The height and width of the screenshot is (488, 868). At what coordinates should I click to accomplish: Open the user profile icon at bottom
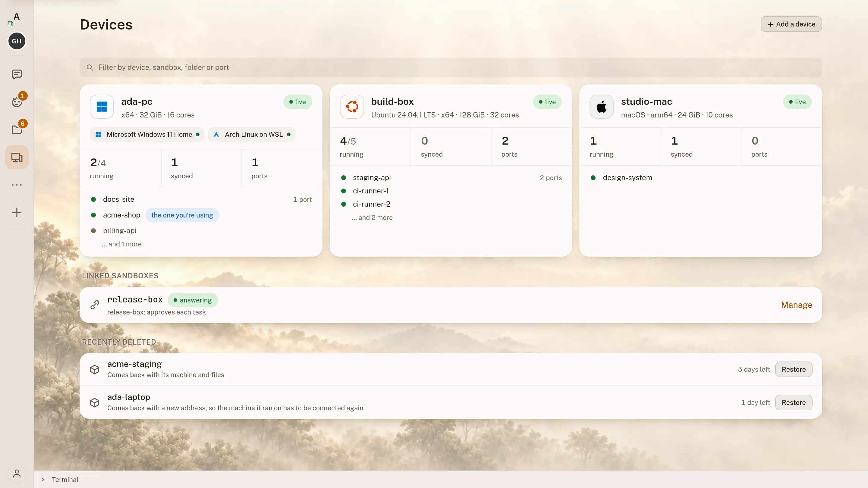17,474
